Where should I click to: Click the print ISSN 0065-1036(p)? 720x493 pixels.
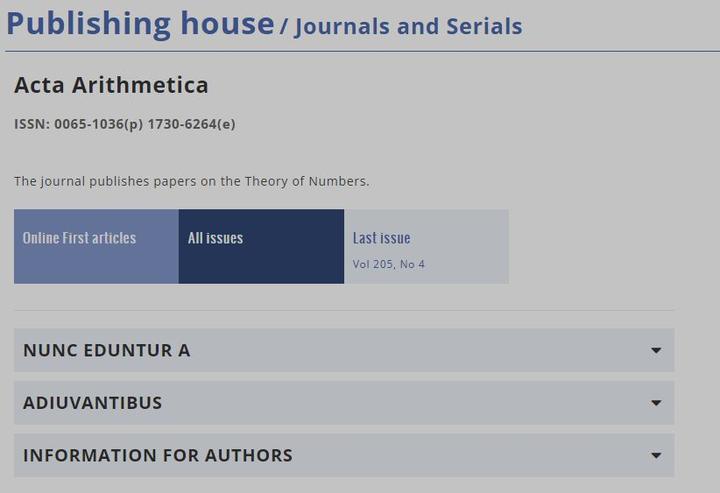click(98, 125)
